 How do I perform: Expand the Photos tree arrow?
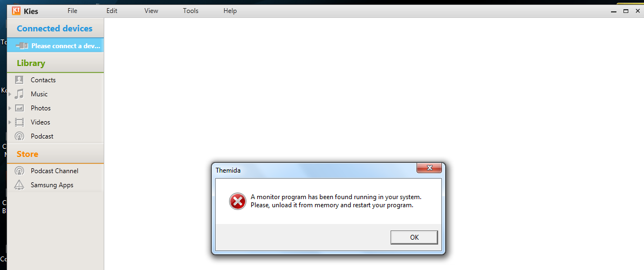pos(10,108)
